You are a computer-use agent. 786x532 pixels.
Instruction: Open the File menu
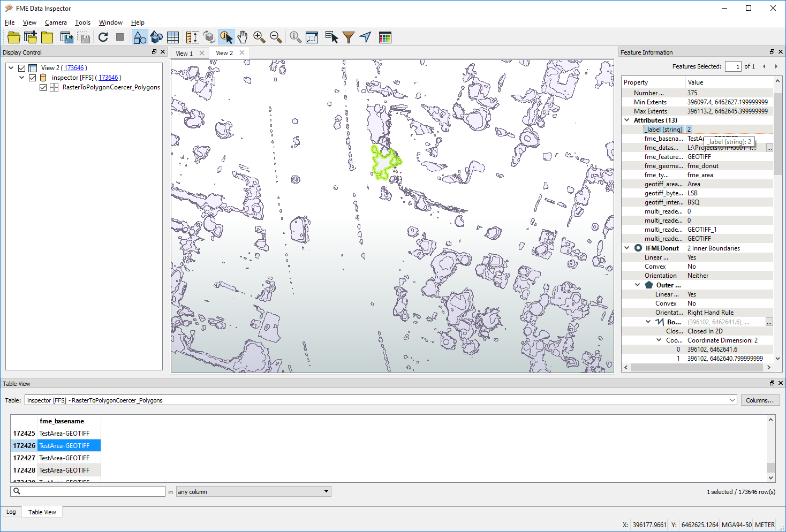(10, 22)
